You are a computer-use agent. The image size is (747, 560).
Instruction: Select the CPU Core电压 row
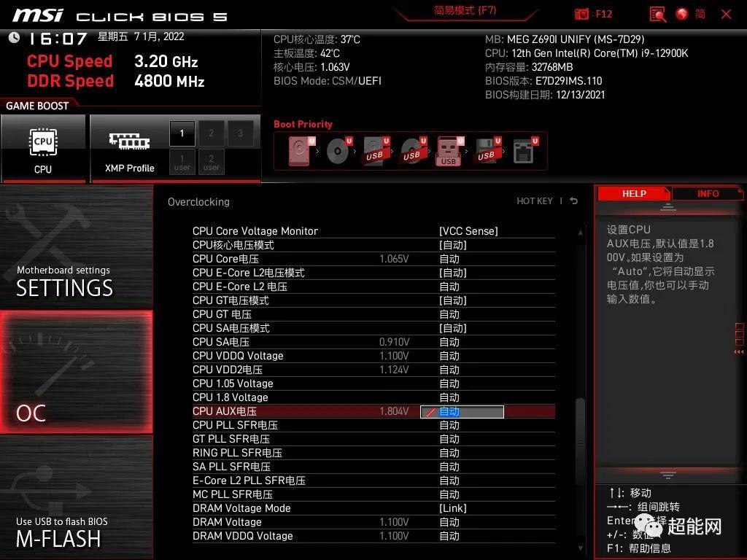(373, 259)
